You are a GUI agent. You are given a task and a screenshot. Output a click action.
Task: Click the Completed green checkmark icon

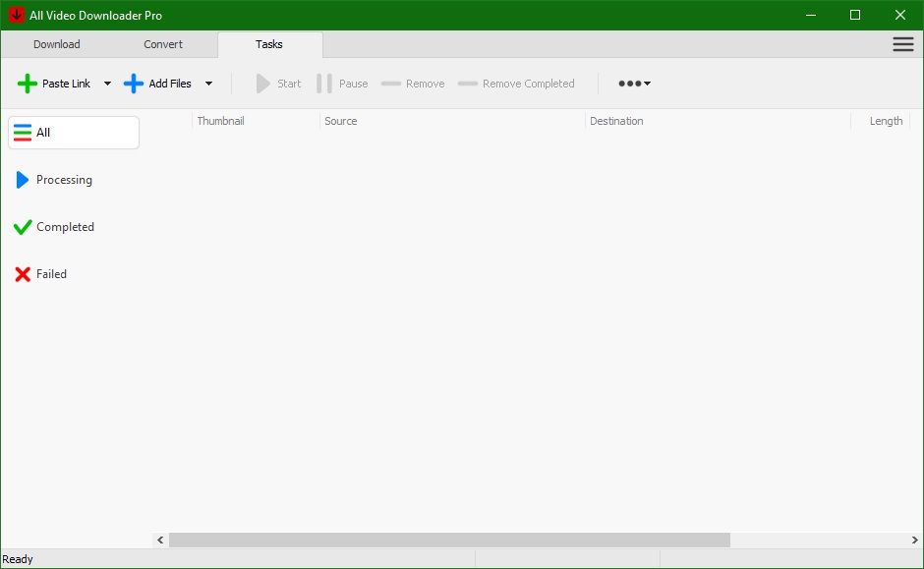tap(23, 226)
